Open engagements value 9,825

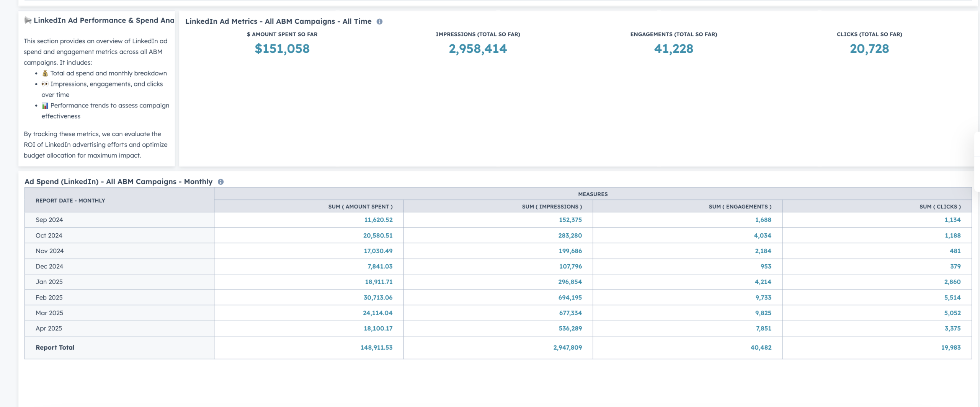pos(763,313)
